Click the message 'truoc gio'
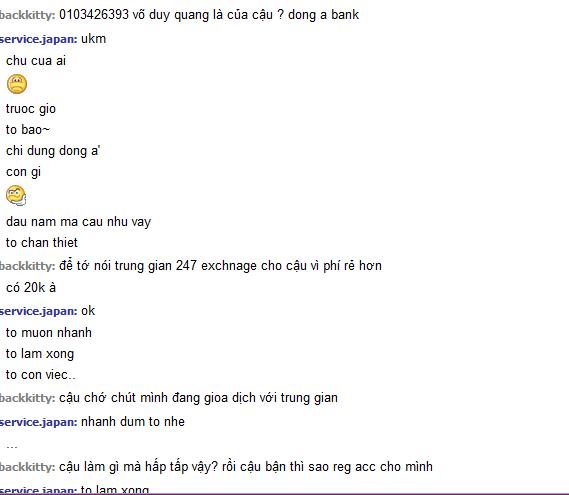Image resolution: width=569 pixels, height=495 pixels. (31, 109)
